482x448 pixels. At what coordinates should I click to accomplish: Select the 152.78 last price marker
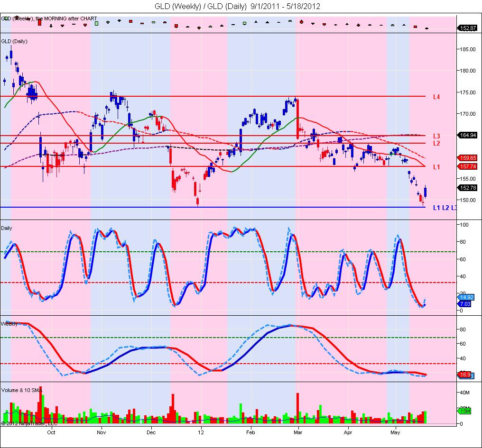468,187
